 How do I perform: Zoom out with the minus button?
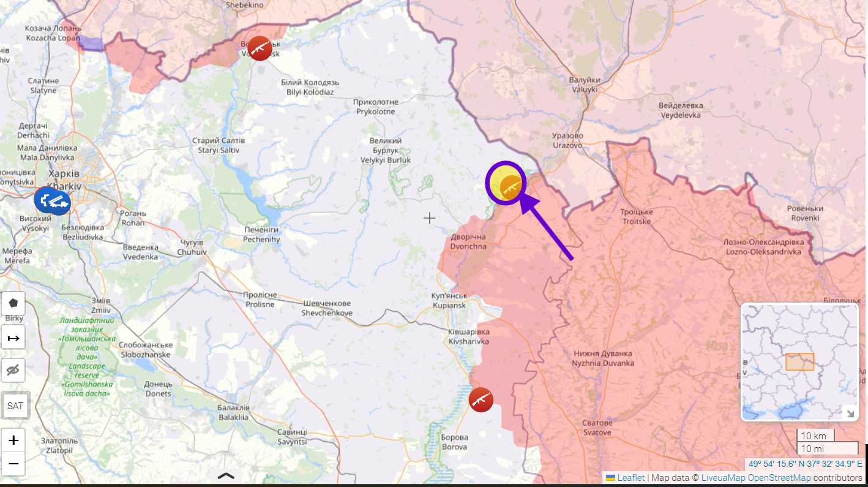pos(13,464)
